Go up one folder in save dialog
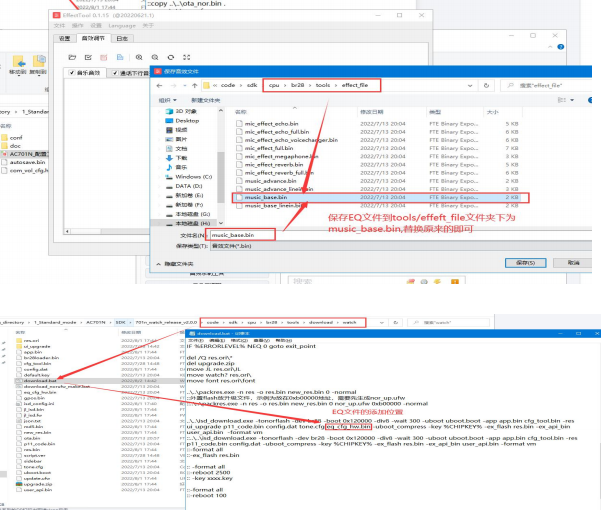This screenshot has height=510, width=601. point(194,85)
